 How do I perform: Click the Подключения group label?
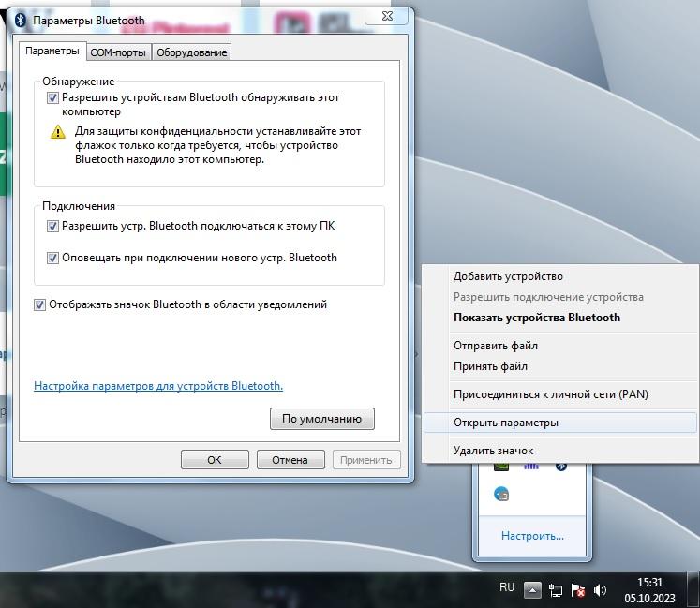pos(78,206)
